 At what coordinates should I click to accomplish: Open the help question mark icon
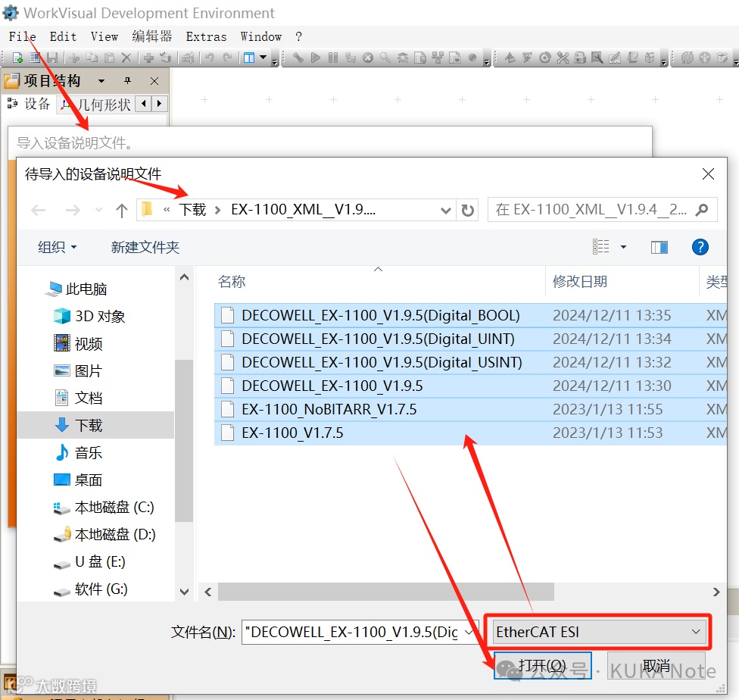[700, 247]
